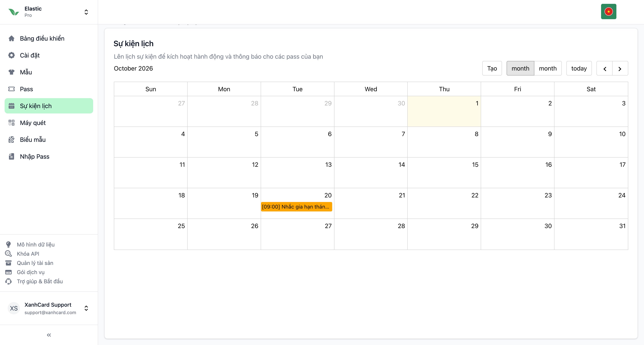Click the ticket icon for Pass
The width and height of the screenshot is (644, 345).
tap(11, 89)
